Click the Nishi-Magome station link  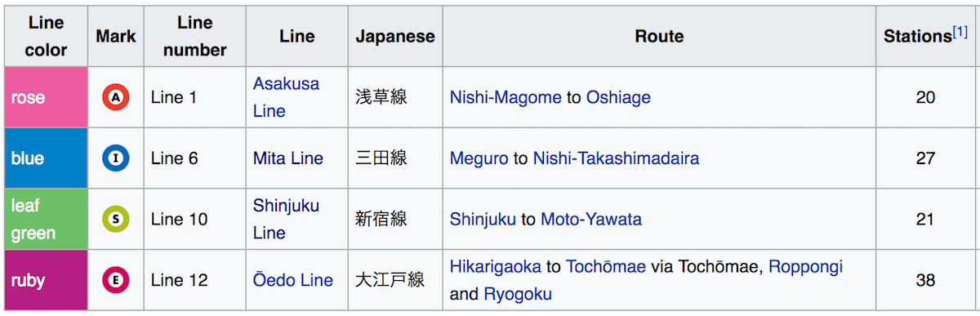[x=506, y=98]
